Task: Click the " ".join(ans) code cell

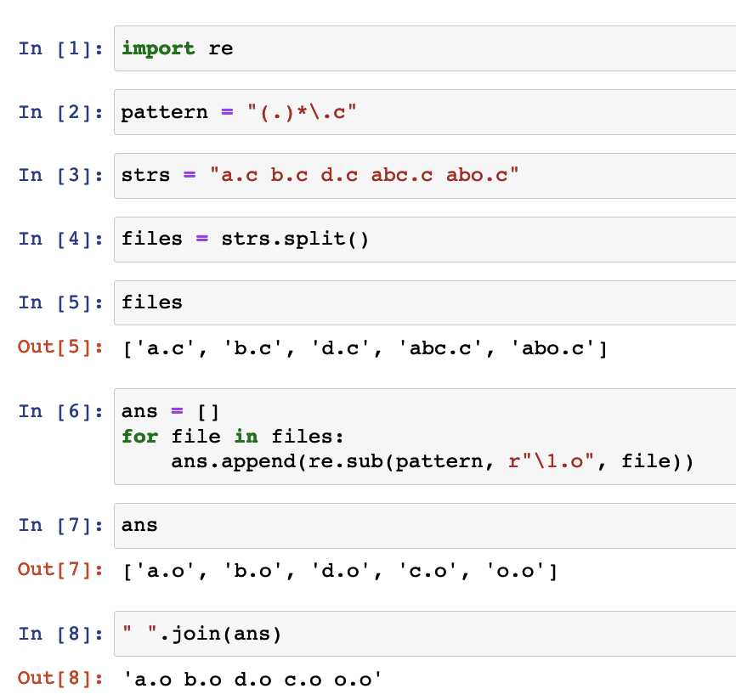Action: coord(425,633)
